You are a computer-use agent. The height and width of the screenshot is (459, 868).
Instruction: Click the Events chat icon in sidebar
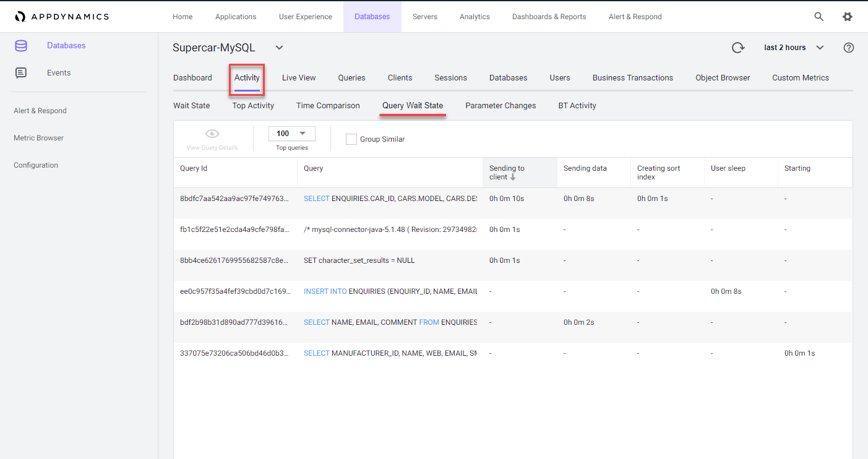tap(21, 73)
